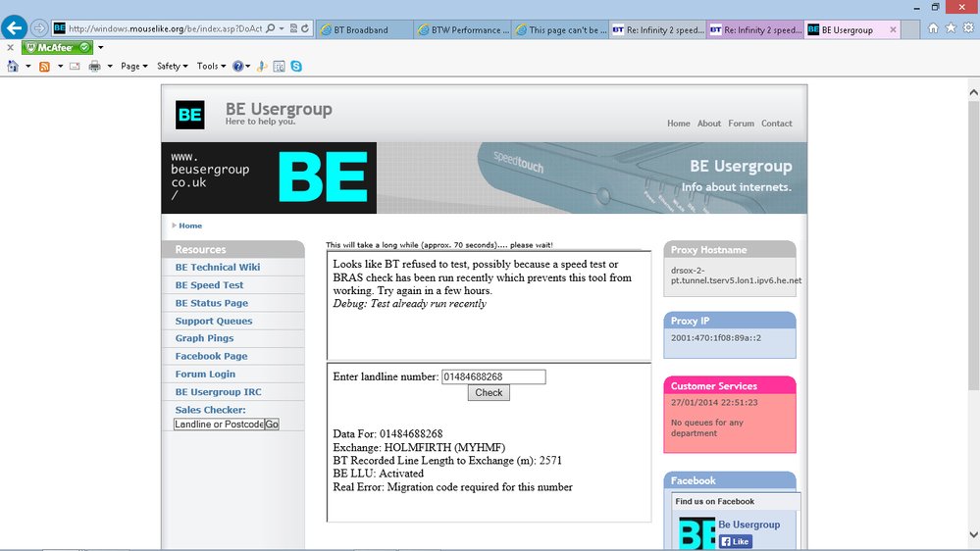Open a new tab with blank tab button
The height and width of the screenshot is (551, 980).
tap(910, 29)
